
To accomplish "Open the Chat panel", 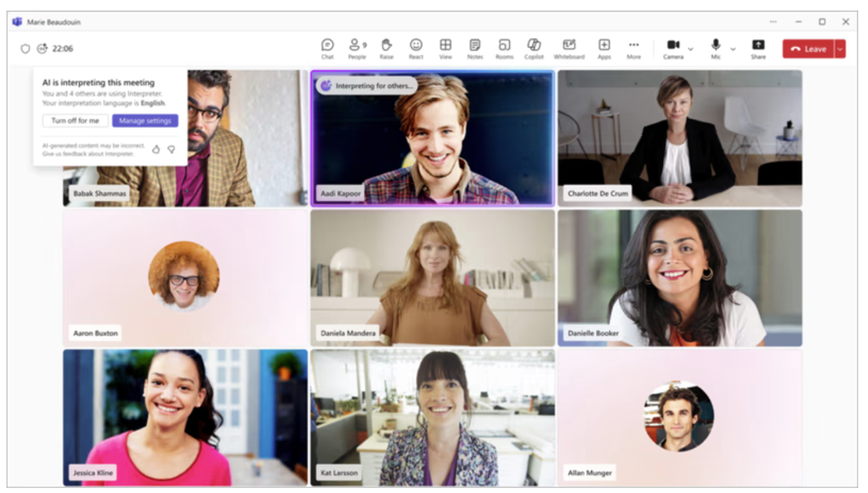I will pos(327,48).
